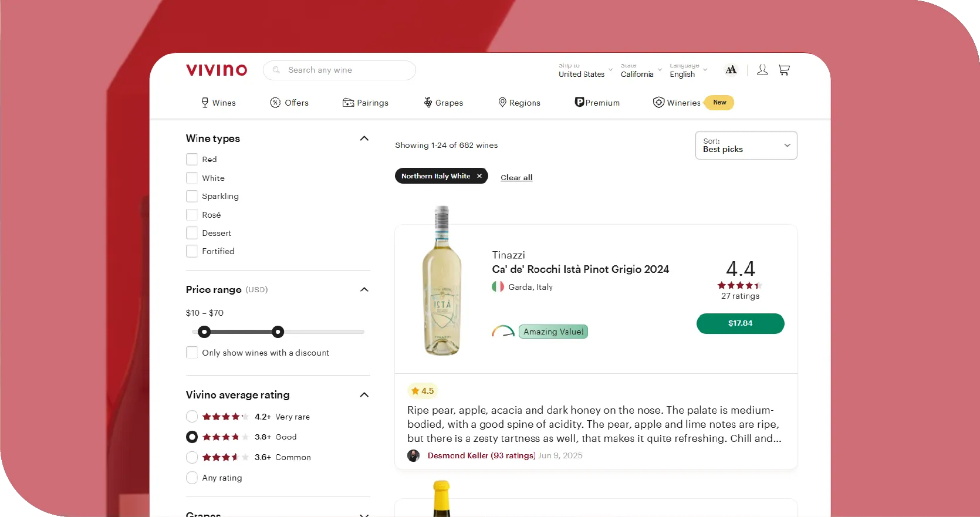Image resolution: width=980 pixels, height=517 pixels.
Task: Click the $17.84 price button
Action: 740,323
